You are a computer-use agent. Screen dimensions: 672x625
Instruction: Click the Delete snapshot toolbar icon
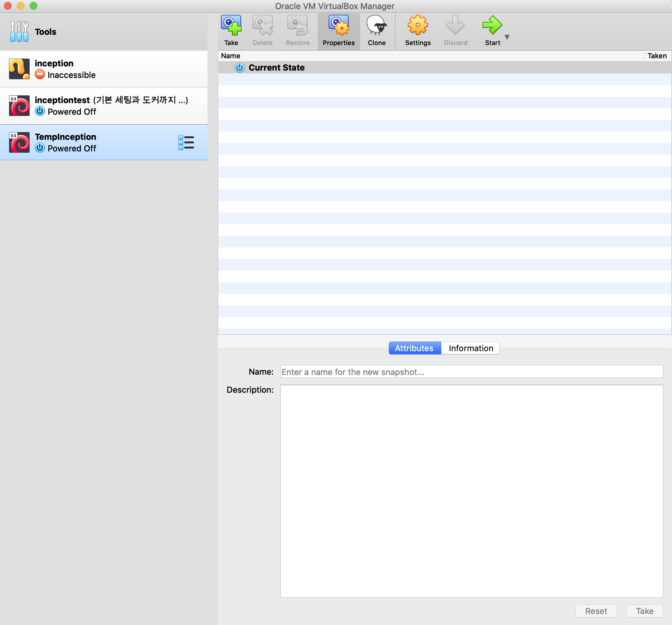[263, 25]
